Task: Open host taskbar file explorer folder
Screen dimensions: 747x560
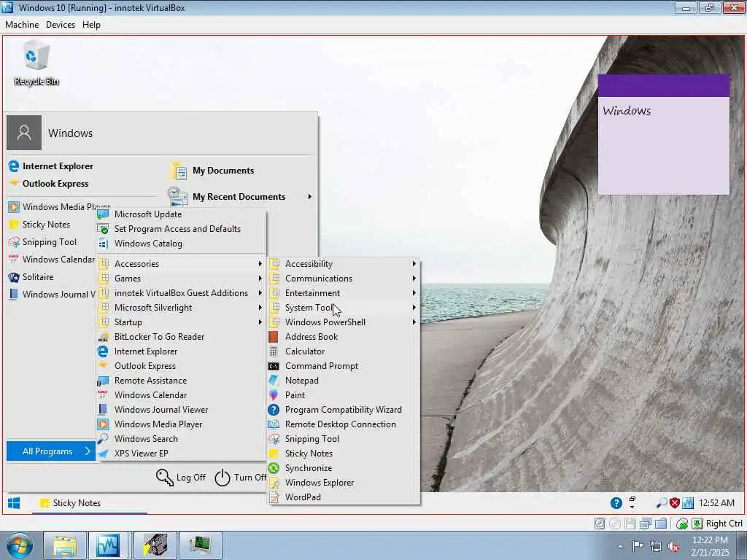Action: (x=65, y=545)
